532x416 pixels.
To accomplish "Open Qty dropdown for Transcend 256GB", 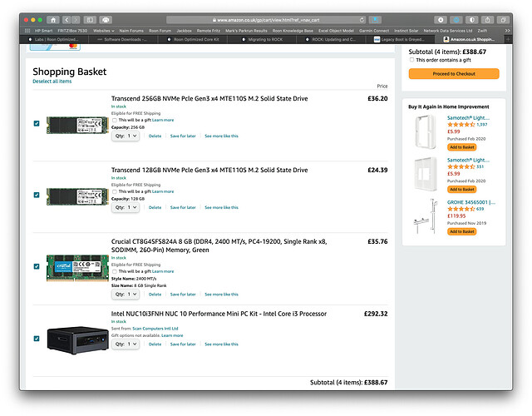I will (x=126, y=136).
